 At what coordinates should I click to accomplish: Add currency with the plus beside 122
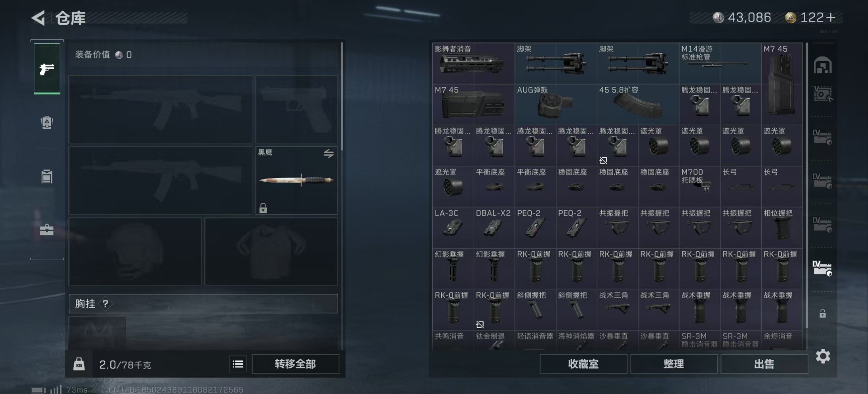[x=830, y=18]
